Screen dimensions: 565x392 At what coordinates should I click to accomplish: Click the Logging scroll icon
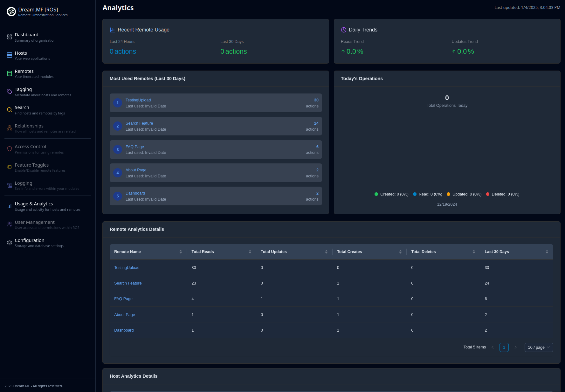10,185
